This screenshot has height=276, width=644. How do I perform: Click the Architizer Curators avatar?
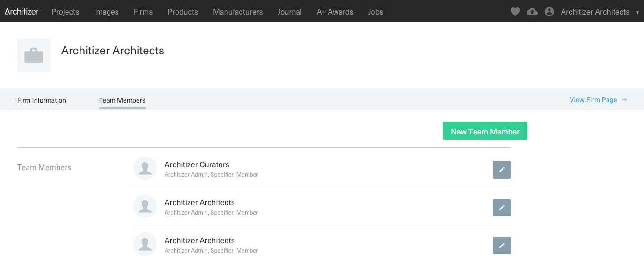tap(145, 168)
